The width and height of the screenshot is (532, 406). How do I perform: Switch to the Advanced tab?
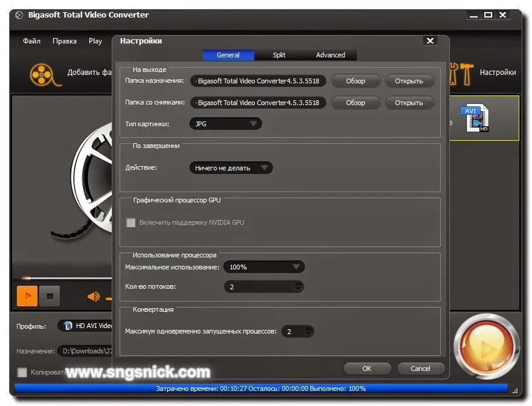click(x=330, y=55)
